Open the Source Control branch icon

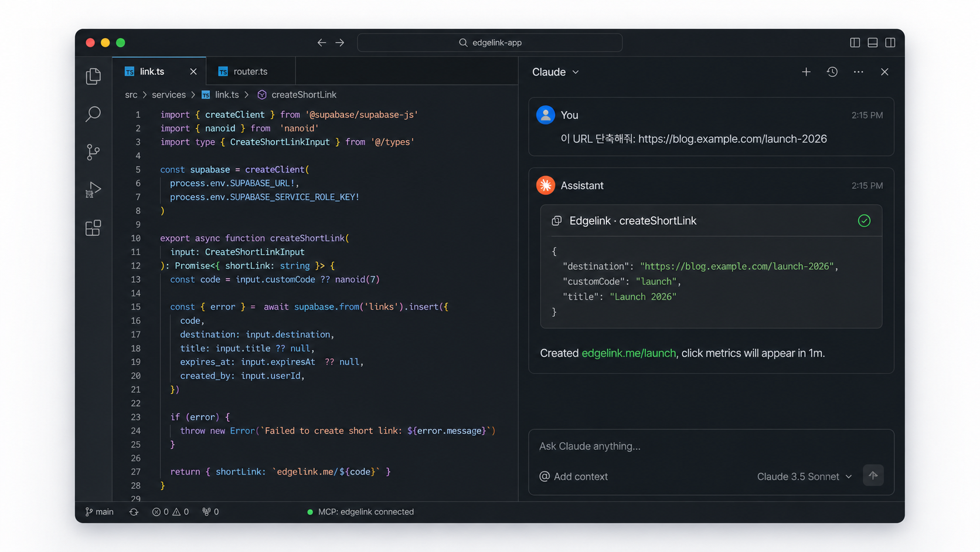coord(93,152)
